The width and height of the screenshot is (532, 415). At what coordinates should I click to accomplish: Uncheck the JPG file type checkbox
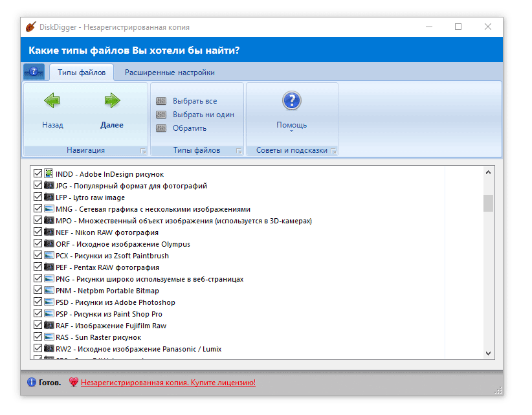coord(38,186)
